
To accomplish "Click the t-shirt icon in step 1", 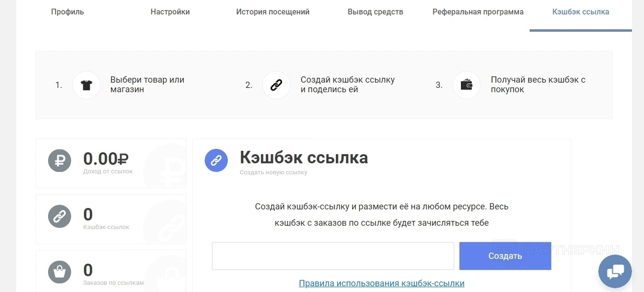I will pyautogui.click(x=87, y=85).
